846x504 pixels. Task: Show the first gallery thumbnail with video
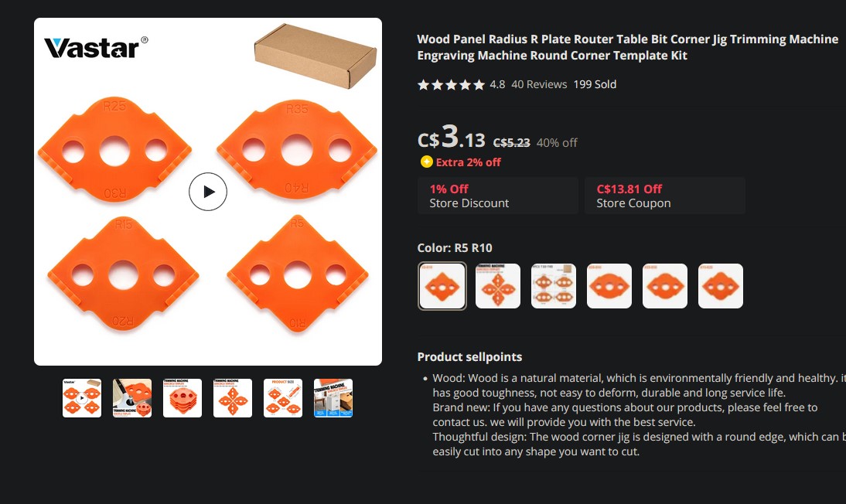pos(82,398)
